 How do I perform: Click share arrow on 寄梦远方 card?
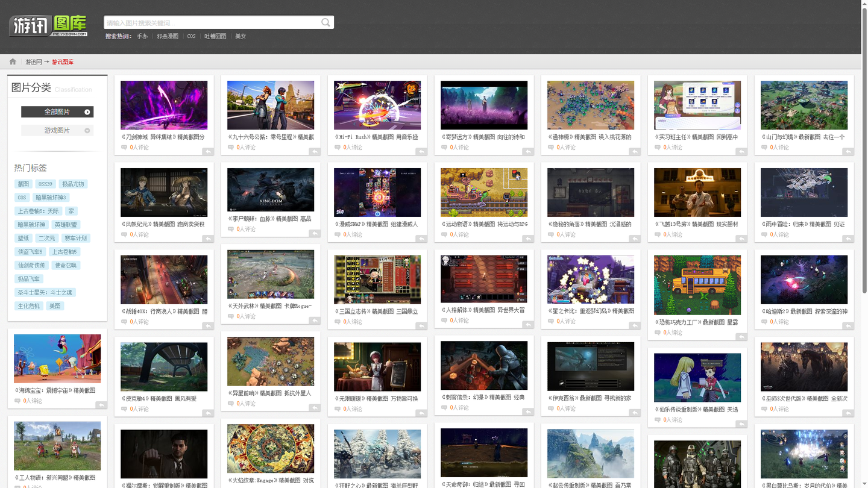[x=528, y=152]
